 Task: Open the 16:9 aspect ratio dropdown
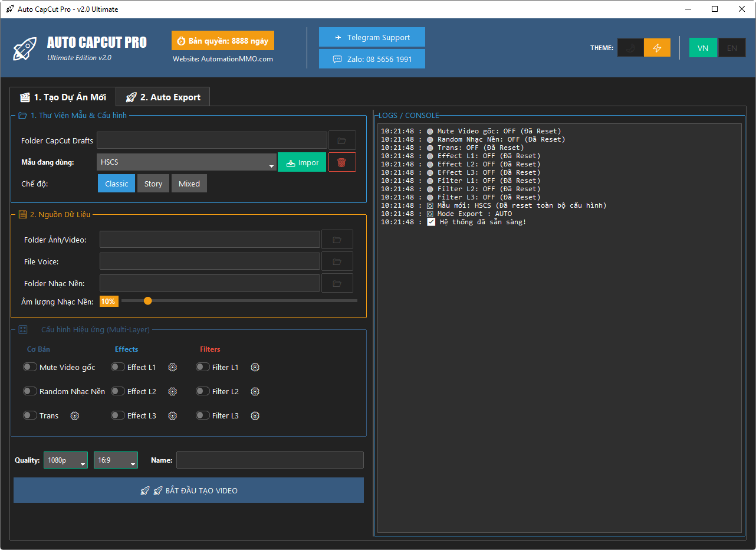116,460
